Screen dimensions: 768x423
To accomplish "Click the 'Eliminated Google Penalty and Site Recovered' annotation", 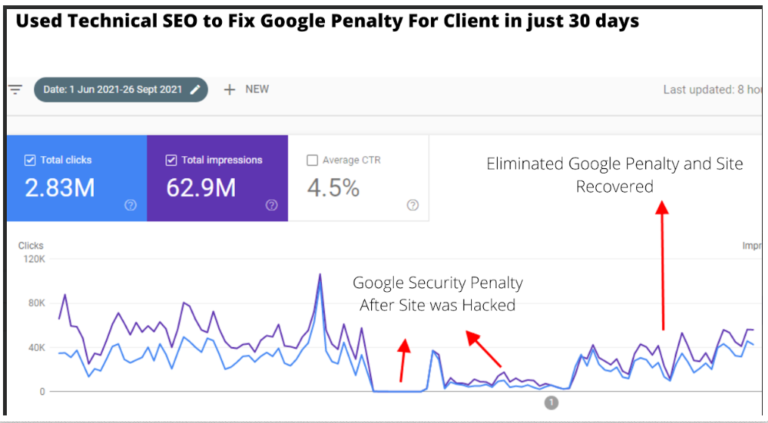I will (x=615, y=175).
